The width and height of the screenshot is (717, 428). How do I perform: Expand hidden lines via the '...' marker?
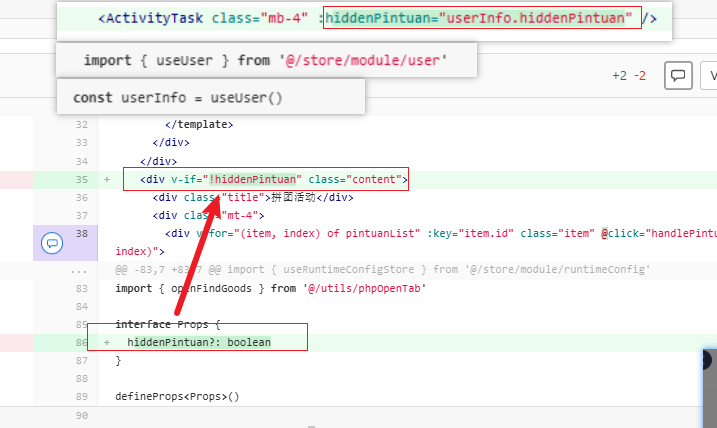(x=78, y=270)
